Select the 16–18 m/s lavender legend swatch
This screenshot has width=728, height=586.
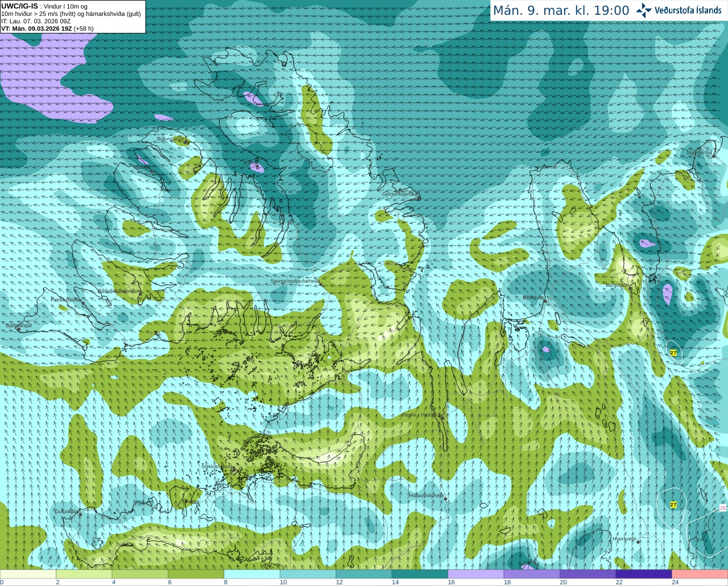pyautogui.click(x=476, y=574)
